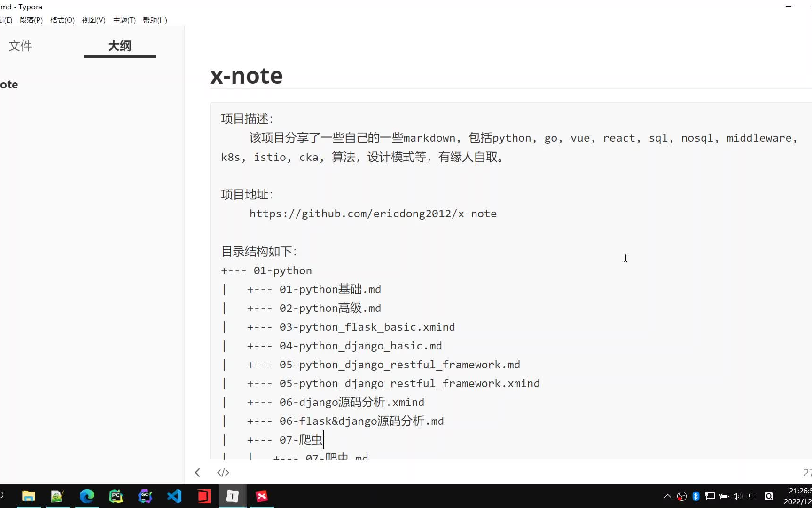Open the 格式(O) menu

tap(62, 20)
